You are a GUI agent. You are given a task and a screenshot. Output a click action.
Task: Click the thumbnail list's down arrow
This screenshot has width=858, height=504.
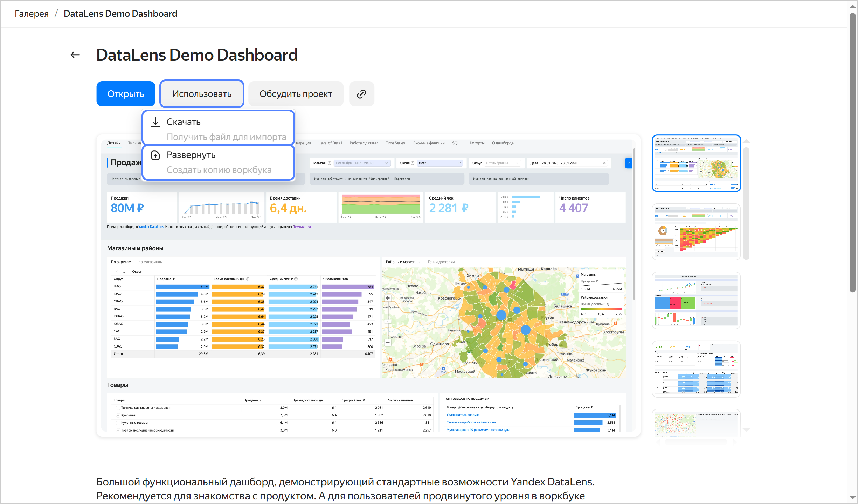pos(746,430)
